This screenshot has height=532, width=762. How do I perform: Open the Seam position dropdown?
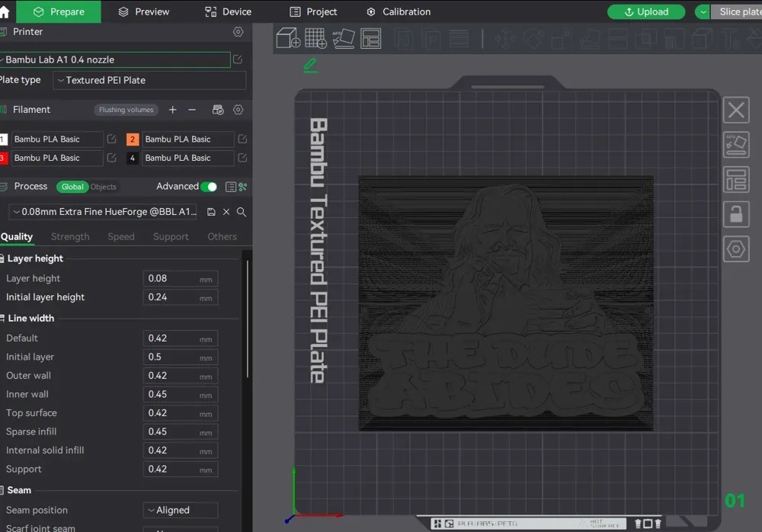[x=181, y=510]
